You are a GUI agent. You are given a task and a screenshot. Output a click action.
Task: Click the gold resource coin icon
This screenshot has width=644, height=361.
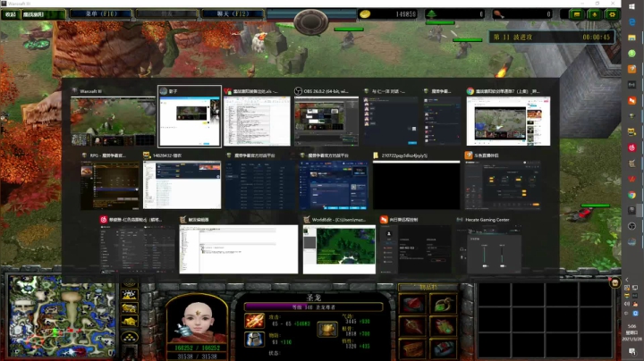coord(365,14)
